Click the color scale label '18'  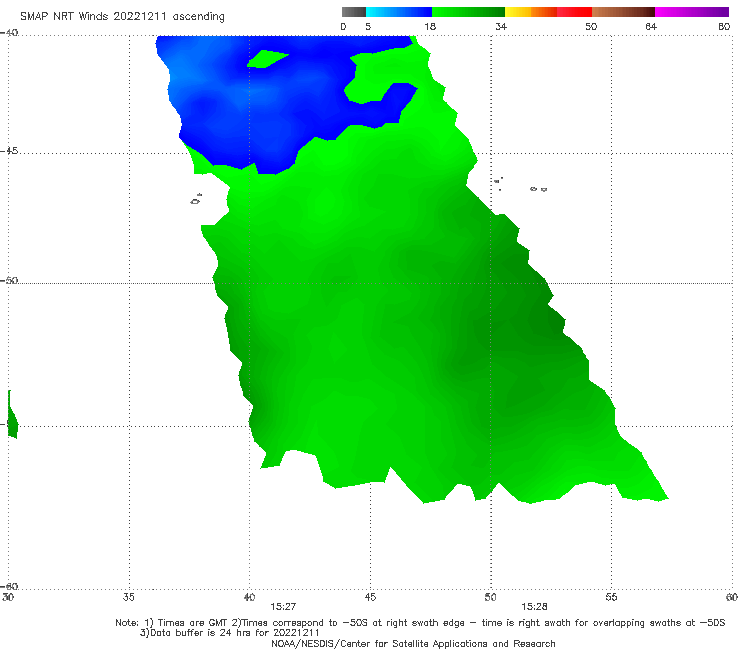tap(430, 26)
